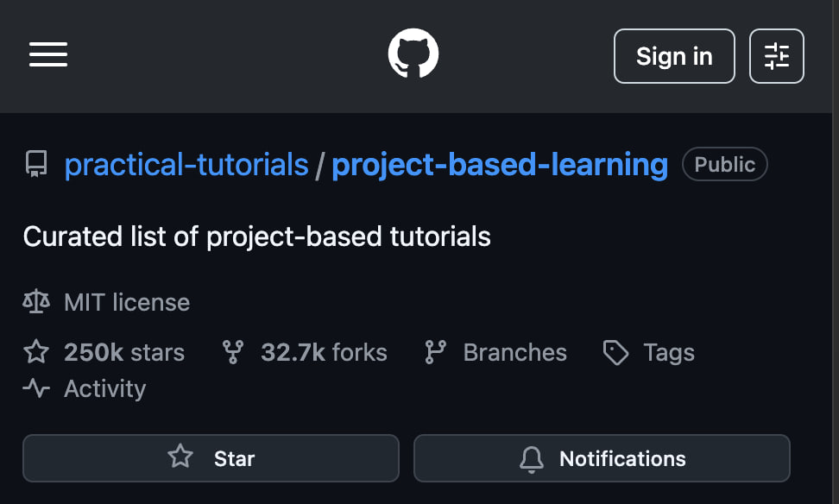Click the Notifications button
Viewport: 839px width, 504px height.
pyautogui.click(x=602, y=457)
